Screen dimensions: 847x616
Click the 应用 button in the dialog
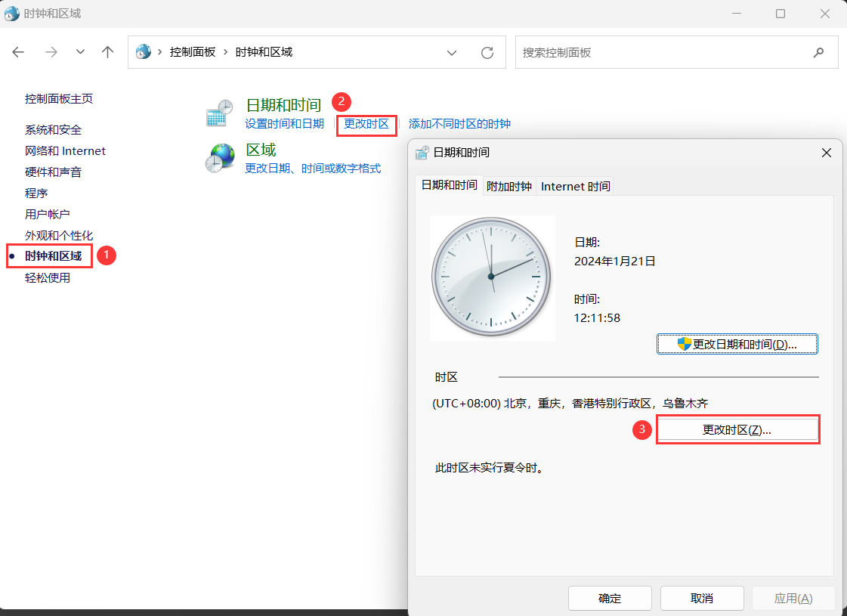[x=793, y=598]
